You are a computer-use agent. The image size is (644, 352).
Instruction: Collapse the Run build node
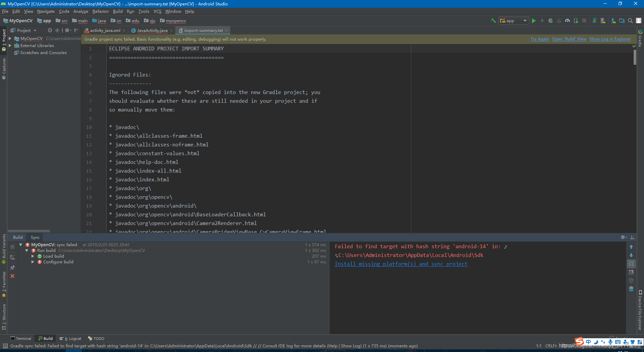[x=27, y=251]
